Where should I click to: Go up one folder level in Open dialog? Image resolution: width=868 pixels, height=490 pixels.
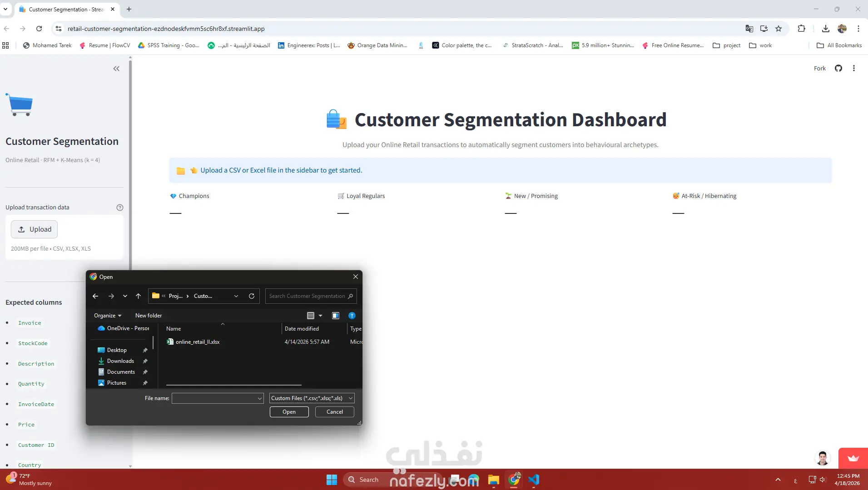coord(139,296)
